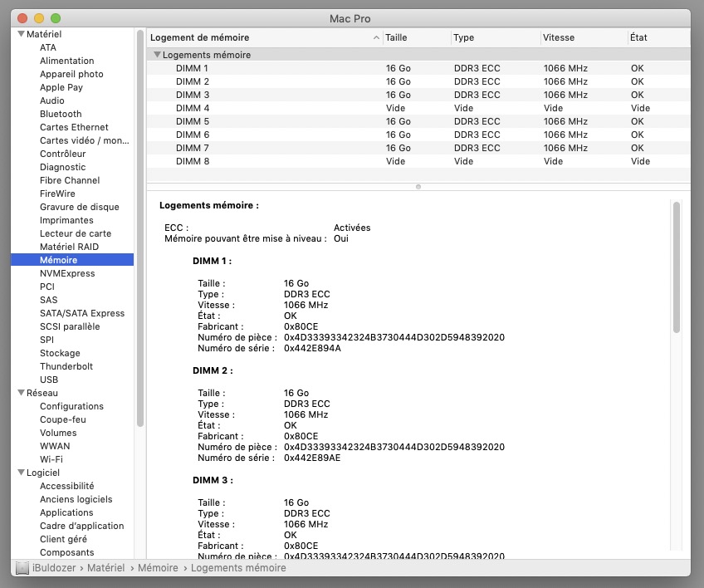704x588 pixels.
Task: Select WWAN under Réseau
Action: pyautogui.click(x=55, y=446)
